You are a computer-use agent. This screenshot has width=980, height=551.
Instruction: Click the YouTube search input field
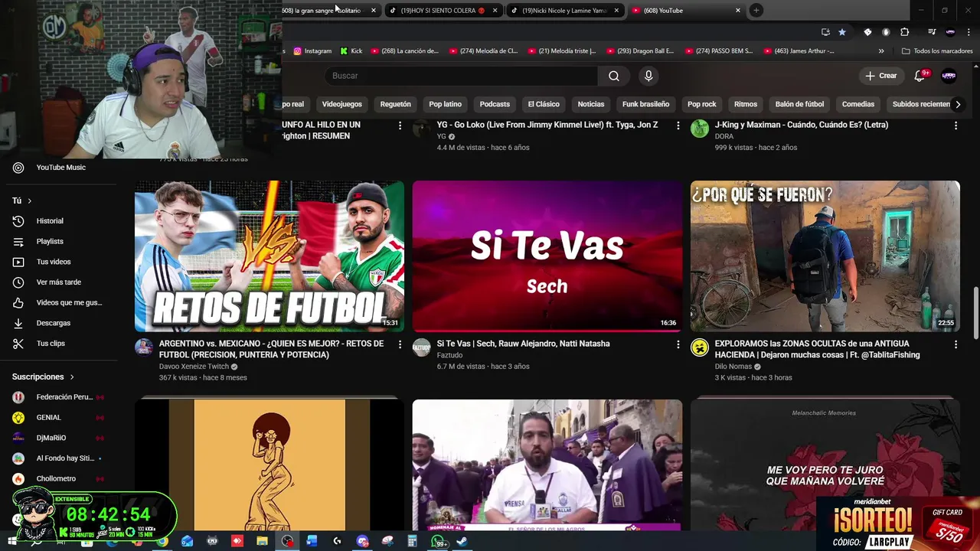[x=462, y=76]
